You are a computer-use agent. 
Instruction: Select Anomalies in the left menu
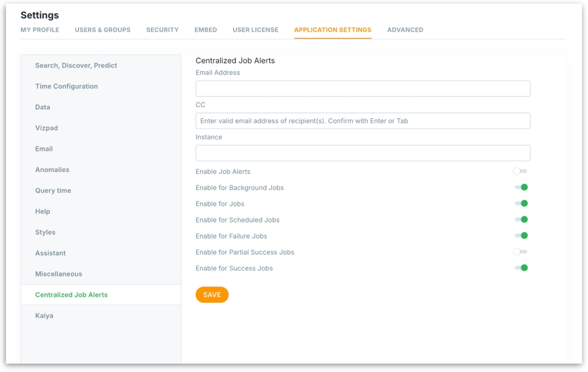point(52,170)
